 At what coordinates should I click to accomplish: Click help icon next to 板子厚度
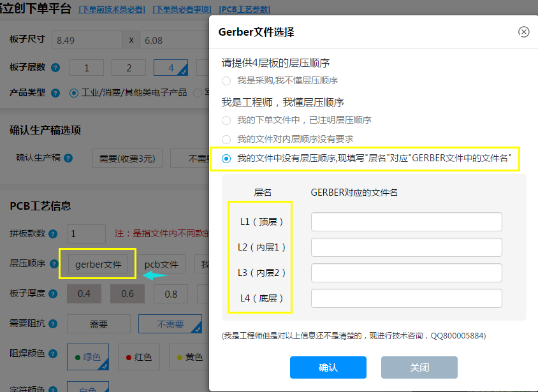pos(53,294)
